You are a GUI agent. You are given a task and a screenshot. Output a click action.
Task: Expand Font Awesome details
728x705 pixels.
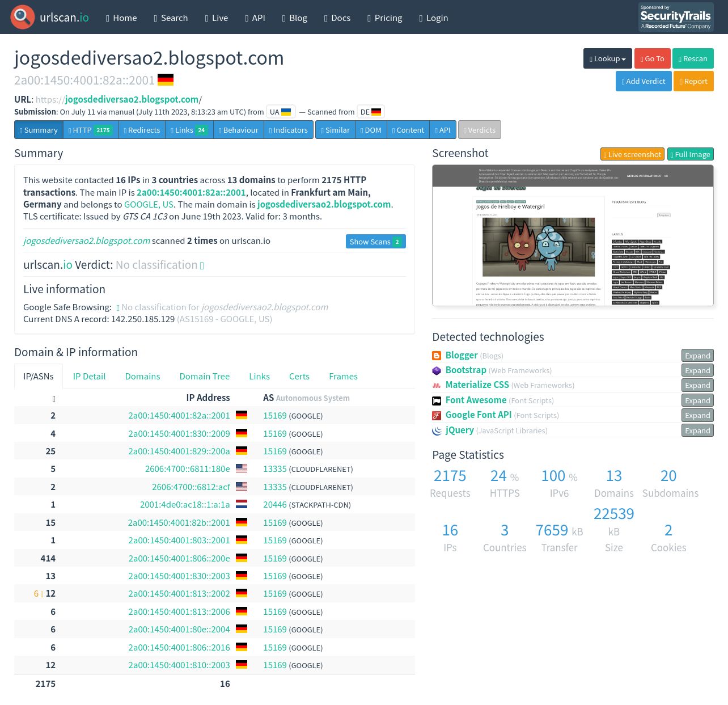(697, 400)
